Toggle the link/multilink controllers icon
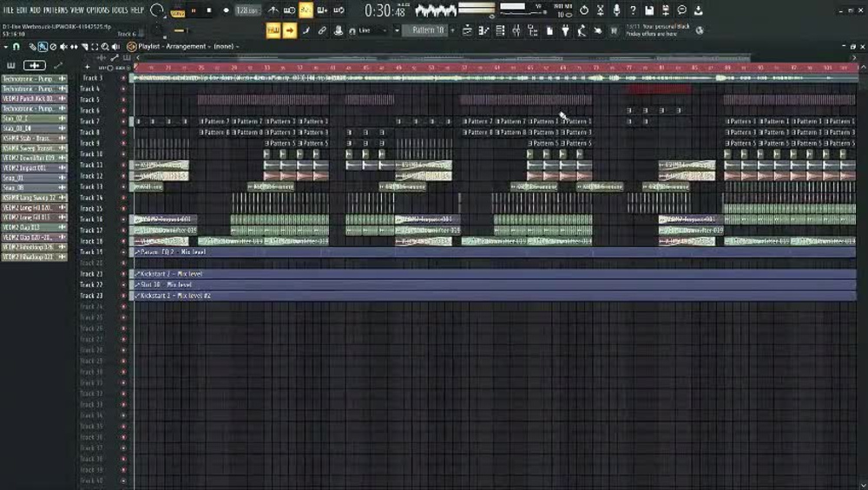868x490 pixels. click(322, 30)
